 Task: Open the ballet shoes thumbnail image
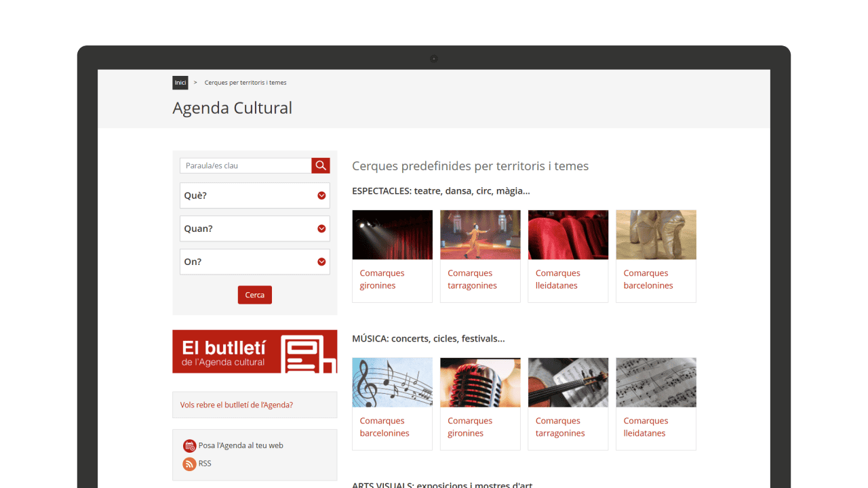[x=656, y=235]
